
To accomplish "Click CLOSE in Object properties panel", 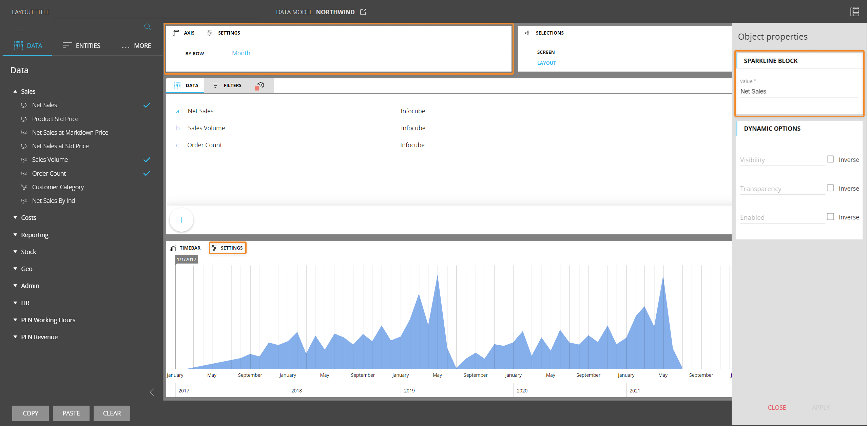I will pyautogui.click(x=777, y=407).
